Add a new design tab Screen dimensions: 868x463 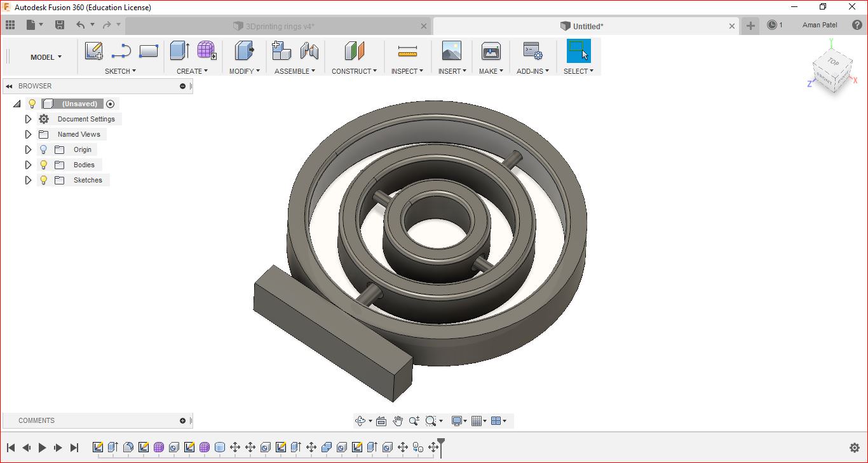[750, 25]
